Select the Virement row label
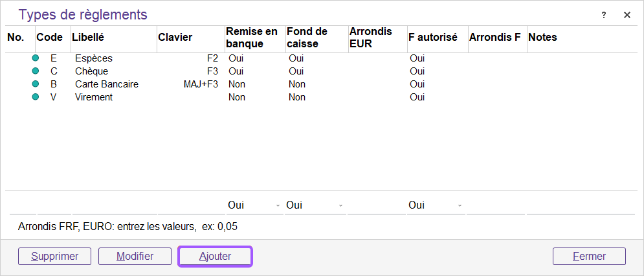The width and height of the screenshot is (644, 276). [x=94, y=97]
